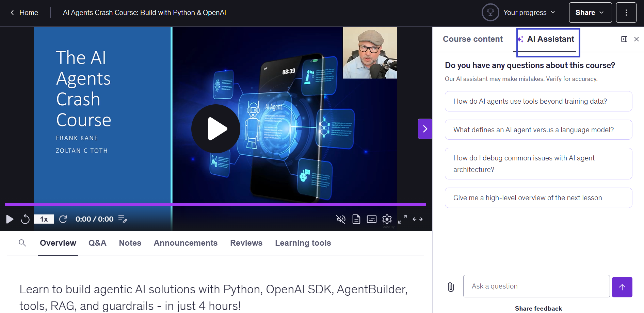The width and height of the screenshot is (644, 313).
Task: Click the skip forward icon
Action: point(63,219)
